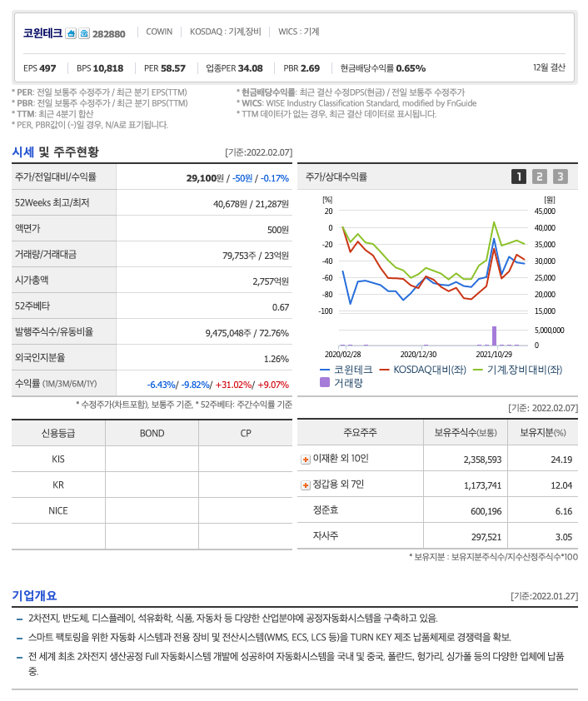Viewport: 588px width, 701px height.
Task: Click the 자사주 shareholder row
Action: 437,536
